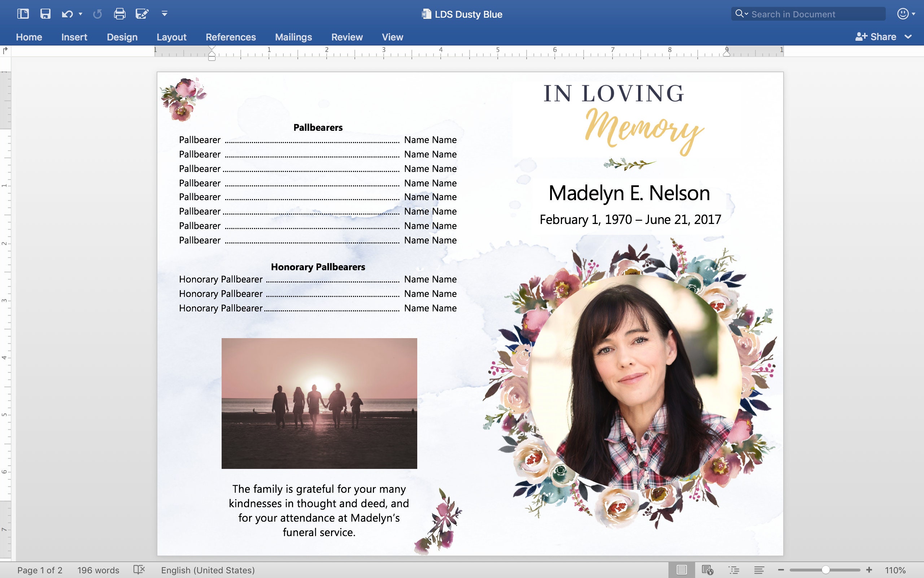Open the Undo history dropdown arrow

click(x=80, y=14)
